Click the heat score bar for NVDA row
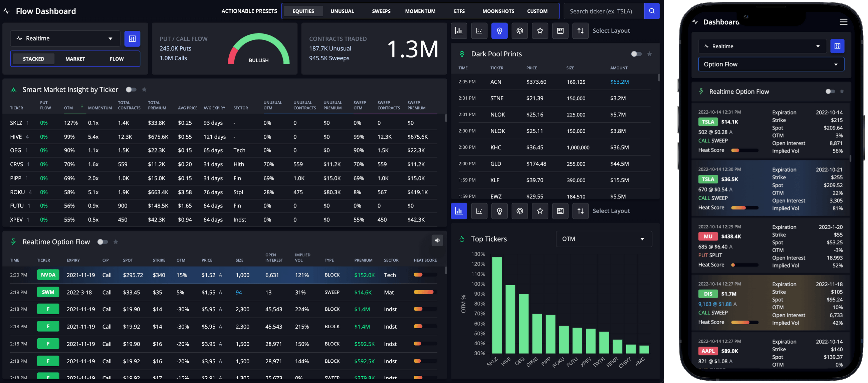This screenshot has height=383, width=868. tap(425, 275)
